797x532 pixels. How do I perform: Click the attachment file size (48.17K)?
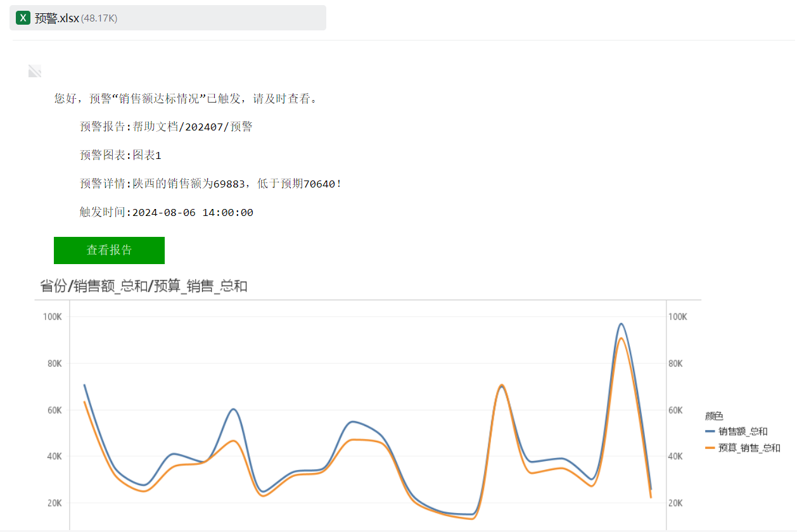click(99, 18)
